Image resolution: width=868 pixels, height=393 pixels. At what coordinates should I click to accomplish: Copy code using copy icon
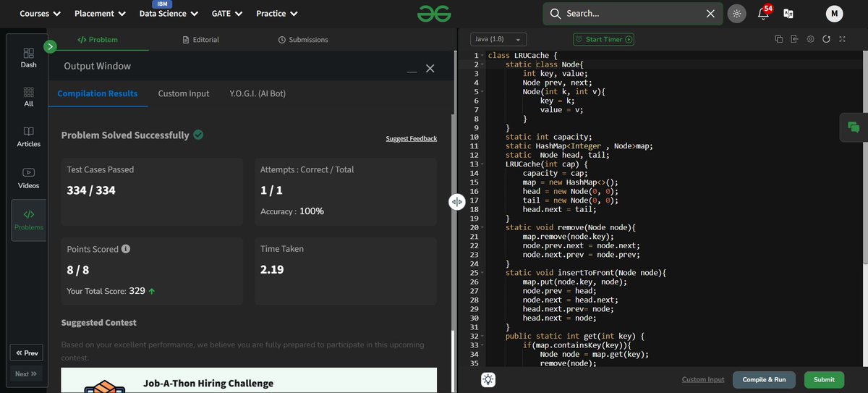click(778, 39)
